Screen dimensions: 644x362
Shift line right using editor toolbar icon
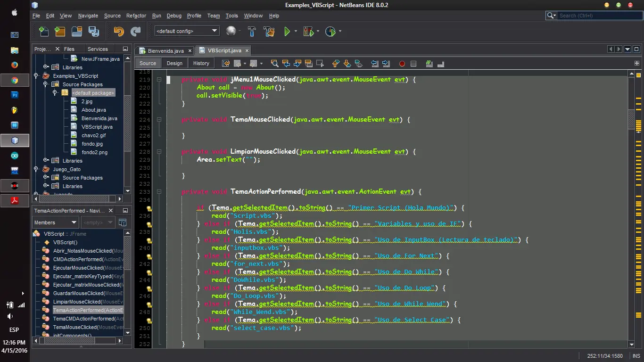click(386, 64)
